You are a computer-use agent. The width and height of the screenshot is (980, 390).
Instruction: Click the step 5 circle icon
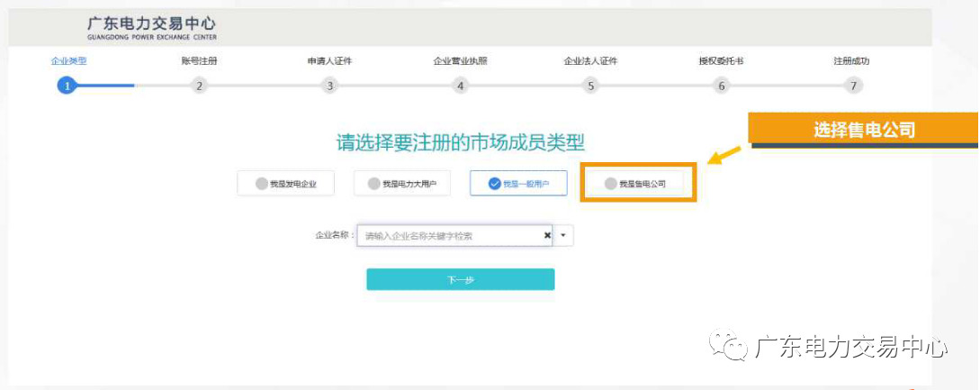pyautogui.click(x=591, y=86)
